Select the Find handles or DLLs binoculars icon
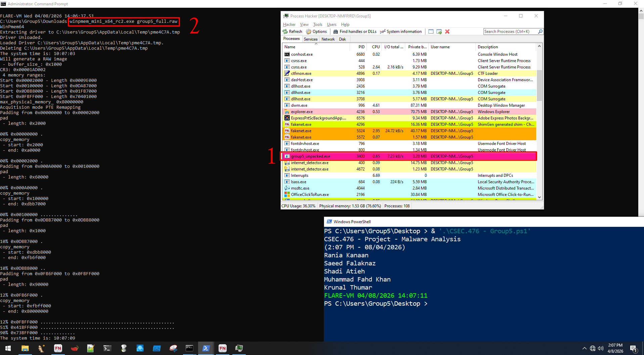The height and width of the screenshot is (355, 644). pos(336,31)
